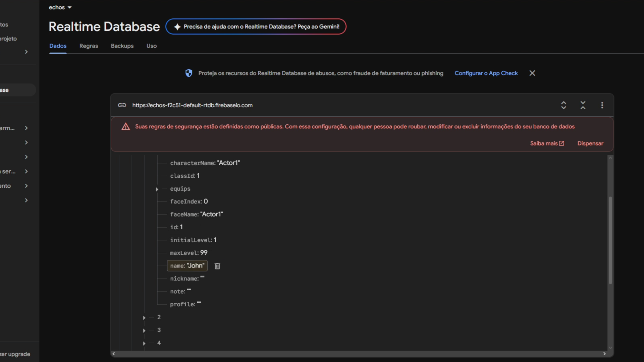The height and width of the screenshot is (362, 644).
Task: Select the characterName "Actor1" row
Action: click(x=205, y=163)
